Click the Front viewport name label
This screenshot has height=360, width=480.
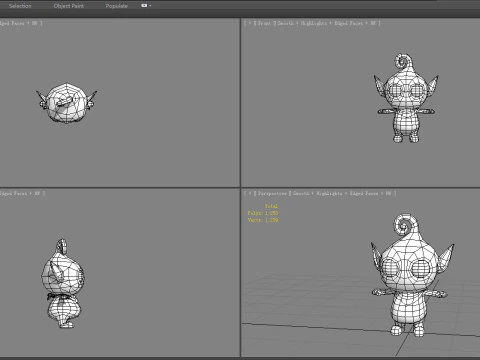click(x=265, y=23)
